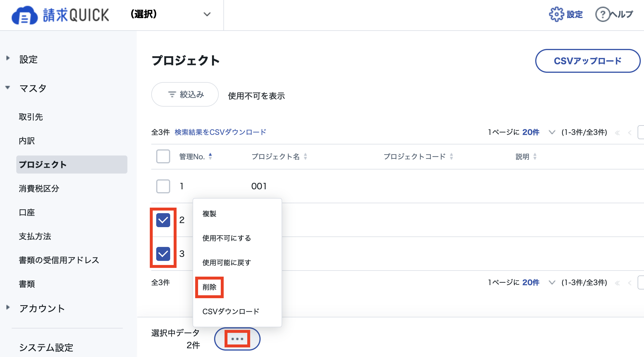Click the ヘルプ text link in header
This screenshot has width=644, height=357.
click(x=621, y=14)
